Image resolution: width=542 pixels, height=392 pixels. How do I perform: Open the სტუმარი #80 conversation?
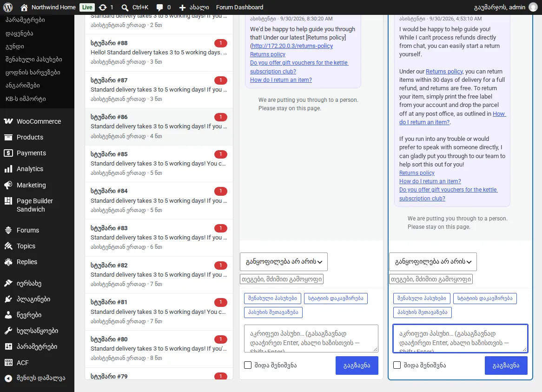[x=159, y=348]
